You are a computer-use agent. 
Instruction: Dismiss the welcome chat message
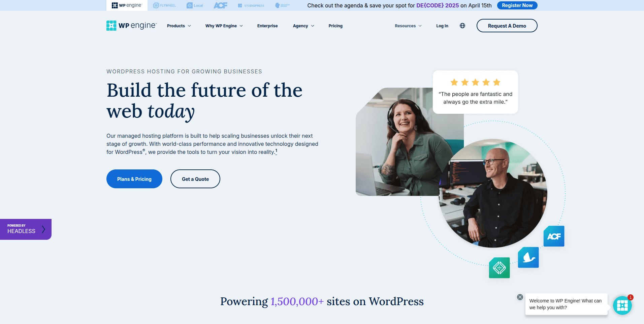(520, 297)
